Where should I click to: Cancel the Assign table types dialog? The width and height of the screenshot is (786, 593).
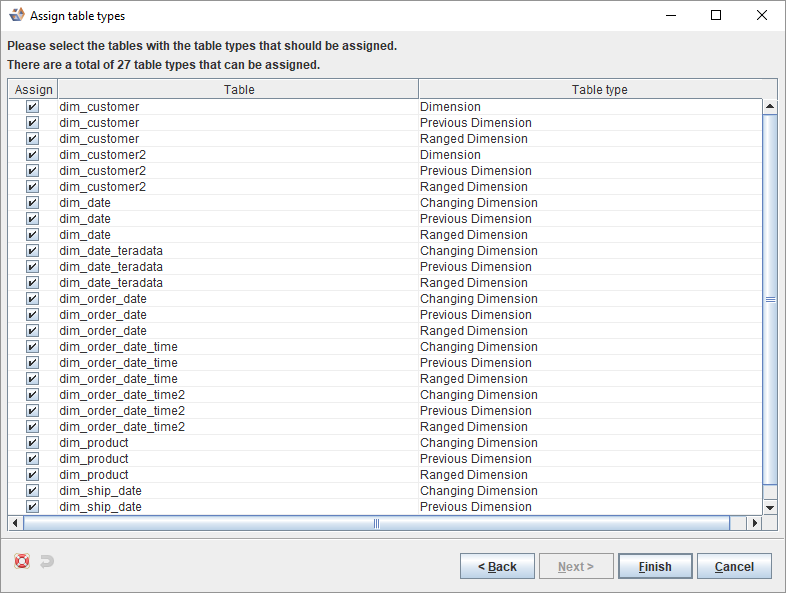pos(734,566)
